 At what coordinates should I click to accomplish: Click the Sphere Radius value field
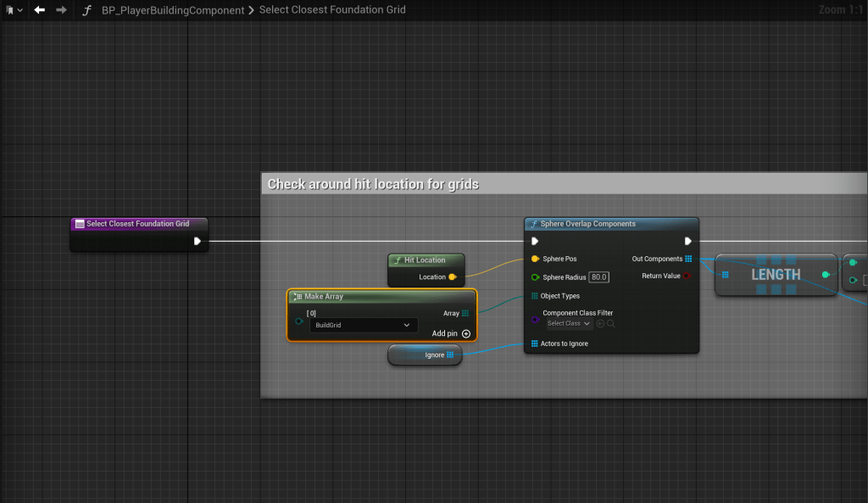click(599, 277)
